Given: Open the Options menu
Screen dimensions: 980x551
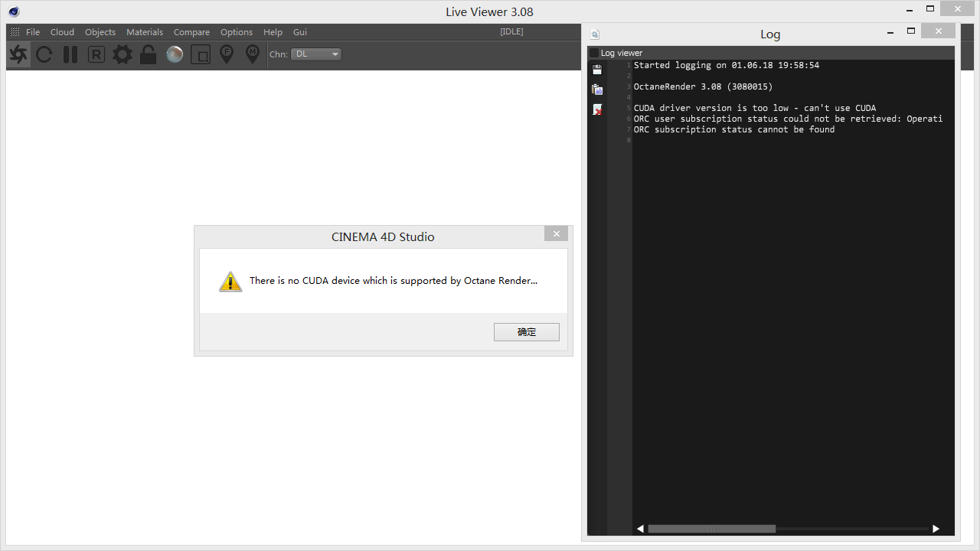Looking at the screenshot, I should pos(237,32).
